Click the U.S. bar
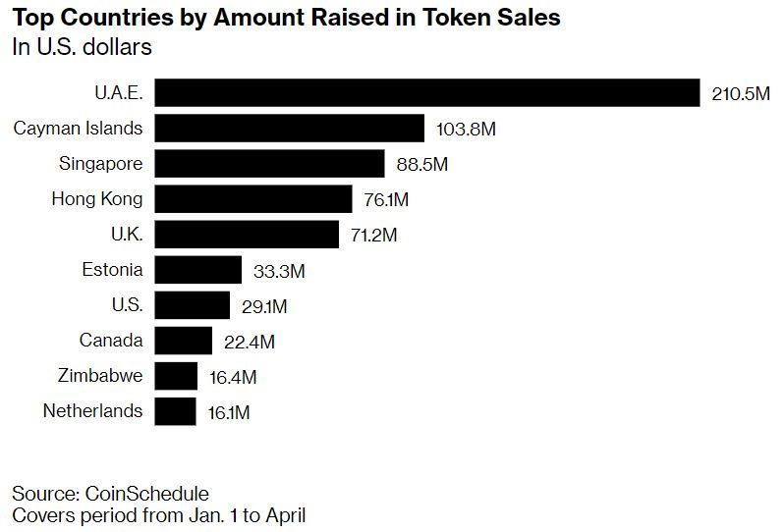 [192, 305]
